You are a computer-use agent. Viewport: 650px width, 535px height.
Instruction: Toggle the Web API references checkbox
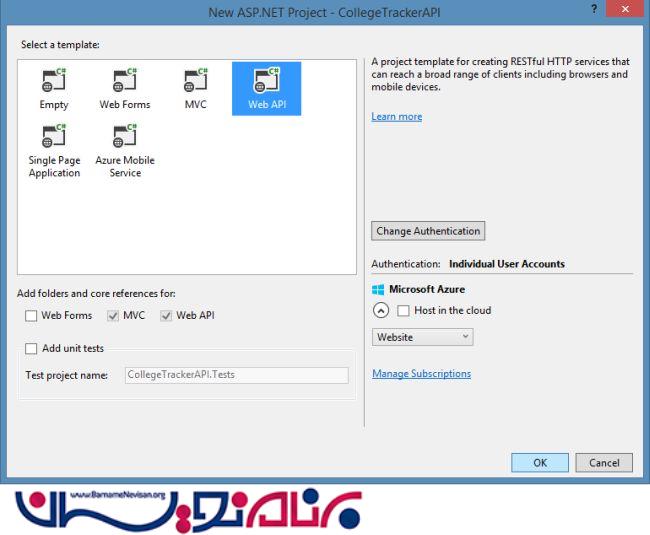pyautogui.click(x=166, y=316)
